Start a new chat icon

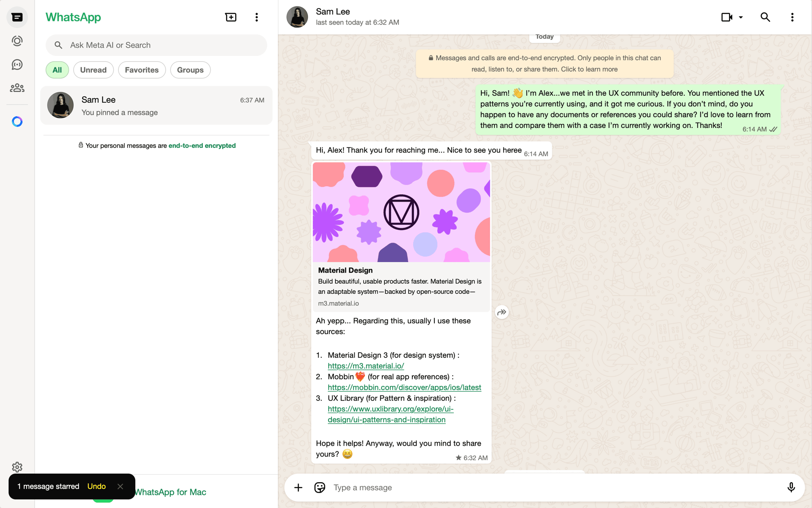230,17
